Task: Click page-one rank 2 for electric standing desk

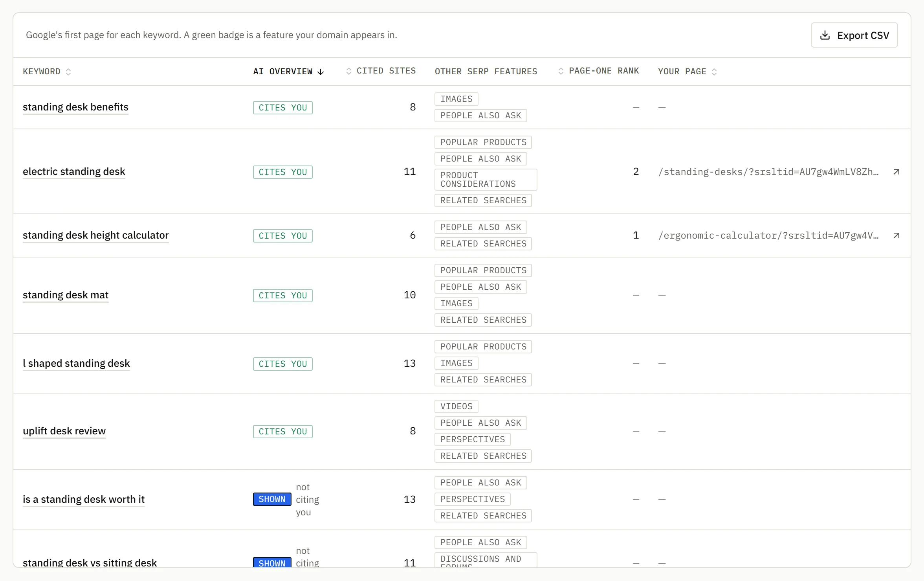Action: click(636, 172)
